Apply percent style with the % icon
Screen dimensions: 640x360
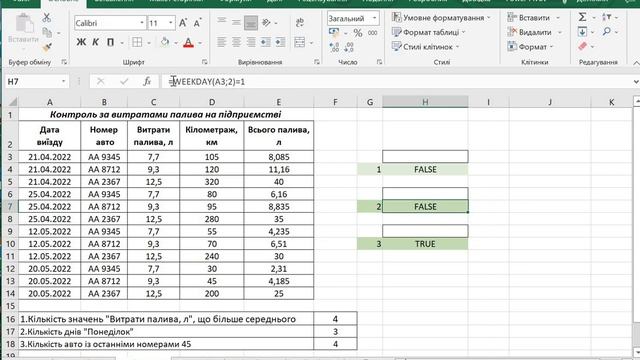[358, 33]
